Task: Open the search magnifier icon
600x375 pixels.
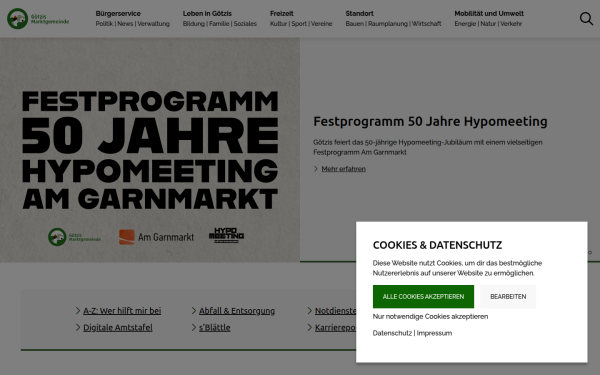Action: click(x=586, y=18)
